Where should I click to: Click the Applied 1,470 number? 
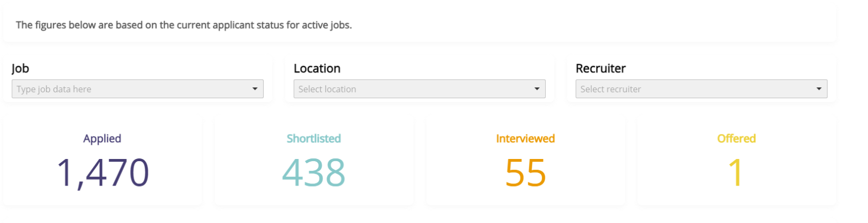(x=103, y=173)
